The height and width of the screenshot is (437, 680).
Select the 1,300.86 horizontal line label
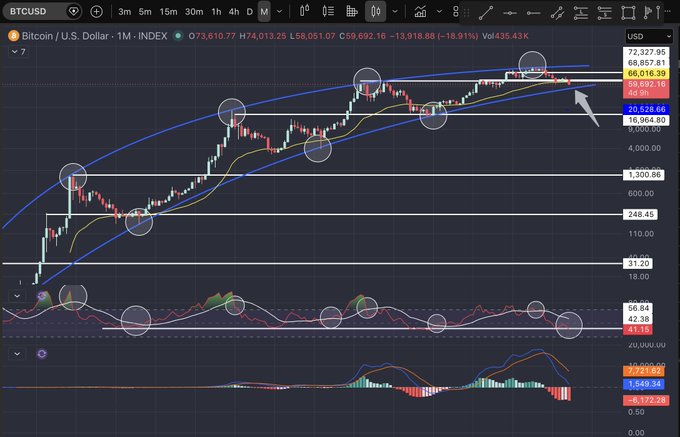tap(644, 175)
